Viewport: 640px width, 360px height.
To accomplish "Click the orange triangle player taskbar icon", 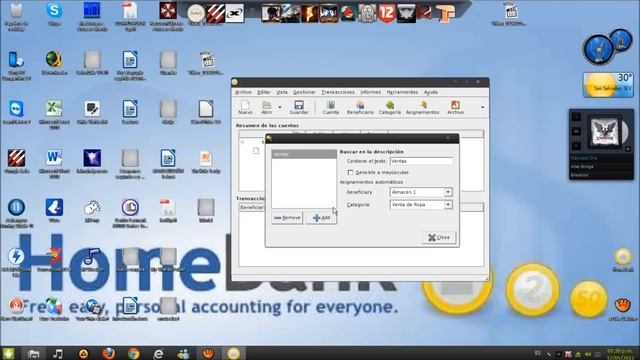I will coord(83,353).
